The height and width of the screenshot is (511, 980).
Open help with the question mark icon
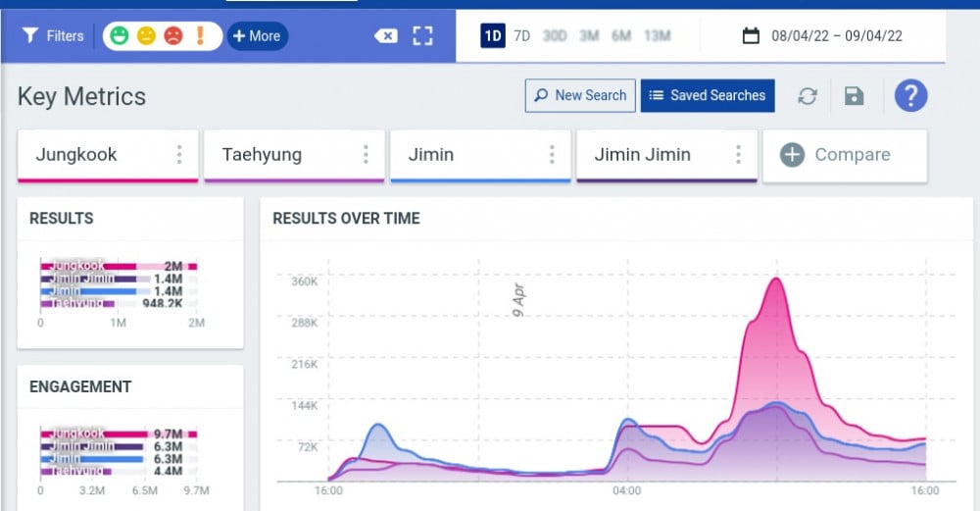coord(910,96)
